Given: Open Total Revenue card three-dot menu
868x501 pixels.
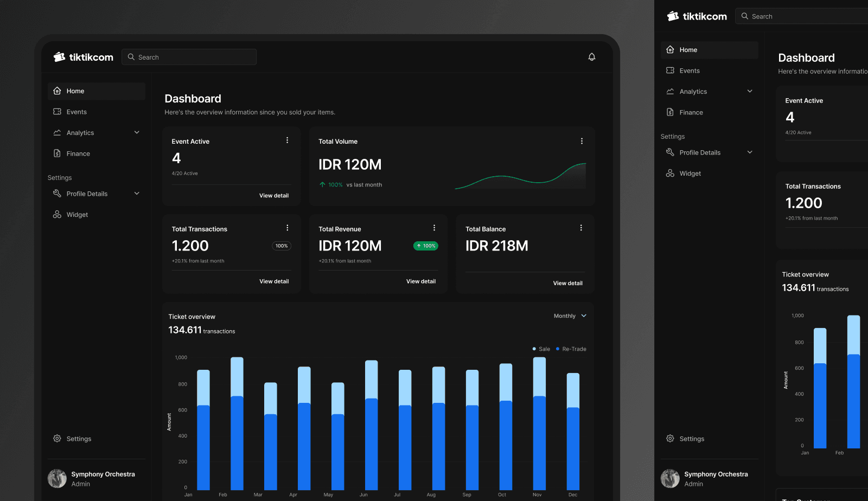Looking at the screenshot, I should [434, 228].
